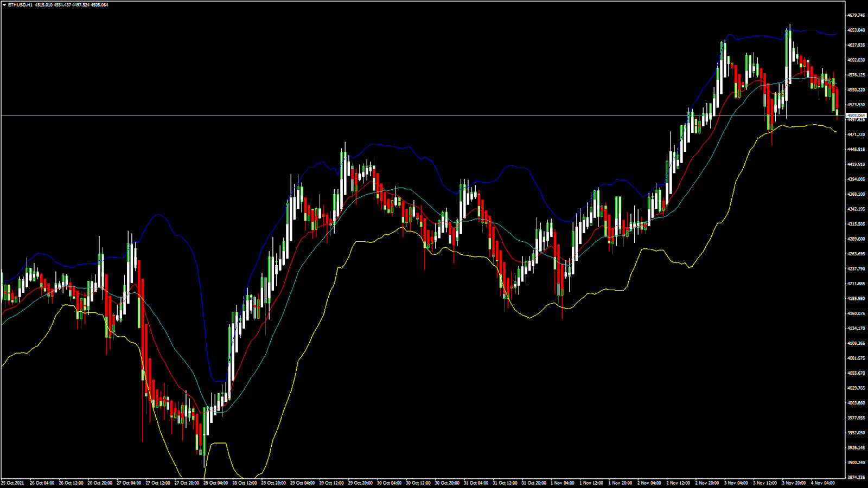Image resolution: width=868 pixels, height=488 pixels.
Task: Click the 2 Nov 04:00 time label
Action: [x=649, y=483]
